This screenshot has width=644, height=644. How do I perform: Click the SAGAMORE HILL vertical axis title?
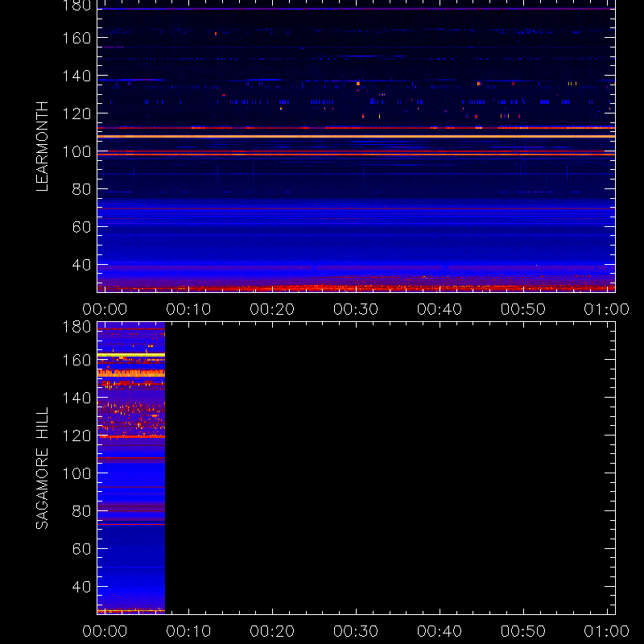point(42,469)
